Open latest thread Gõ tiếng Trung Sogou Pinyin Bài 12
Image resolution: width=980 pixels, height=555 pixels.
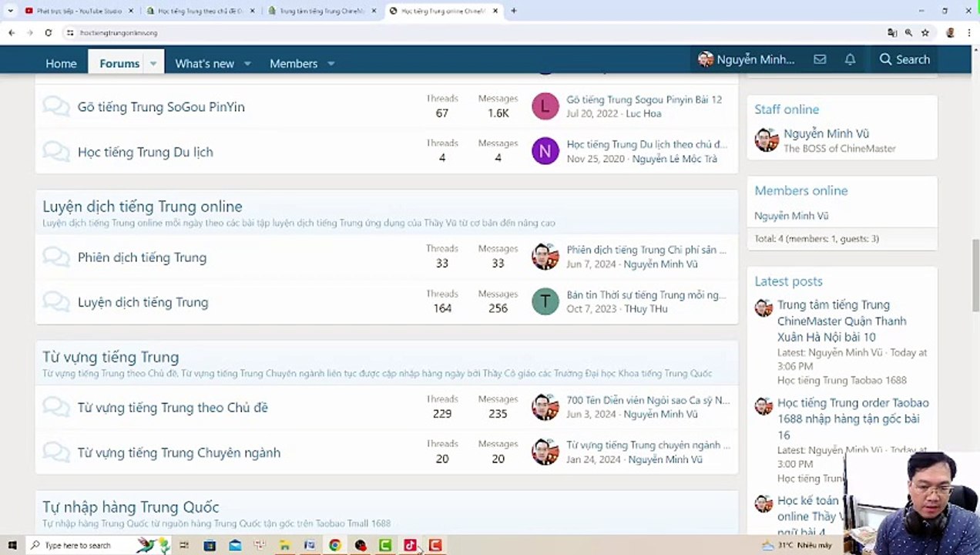coord(644,99)
